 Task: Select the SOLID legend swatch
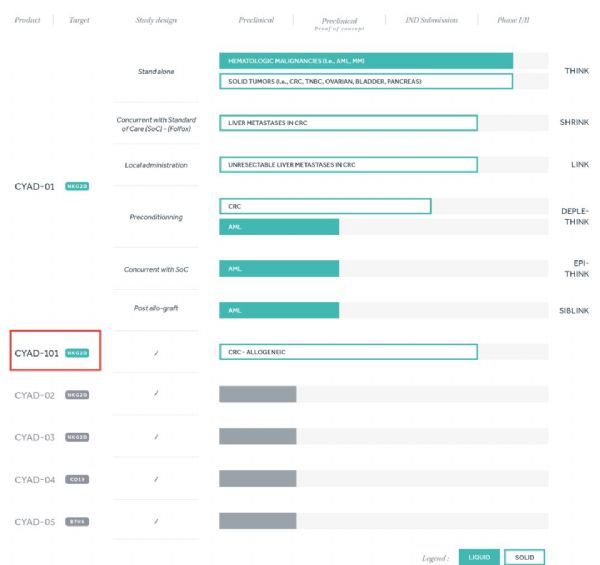click(524, 557)
